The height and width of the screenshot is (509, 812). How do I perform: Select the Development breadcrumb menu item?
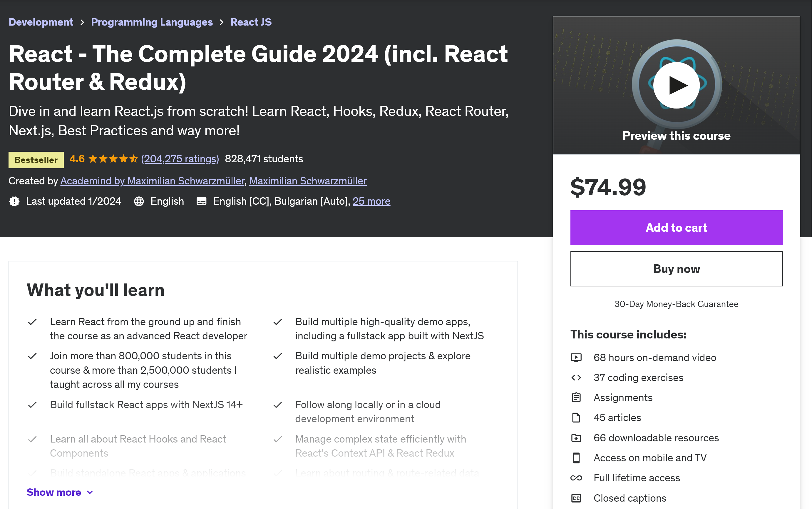[41, 21]
